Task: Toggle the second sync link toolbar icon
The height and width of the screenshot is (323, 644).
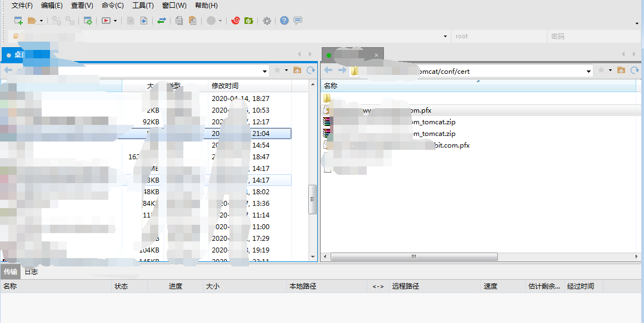Action: (x=70, y=21)
